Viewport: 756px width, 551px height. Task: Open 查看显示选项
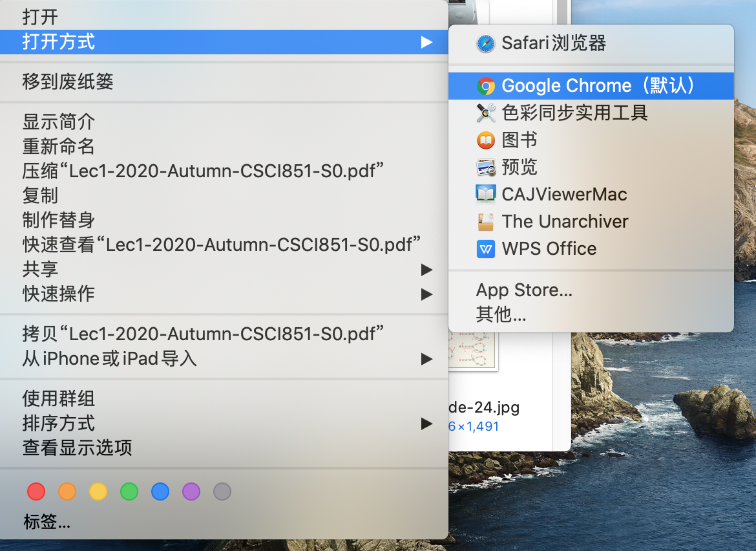(x=224, y=448)
